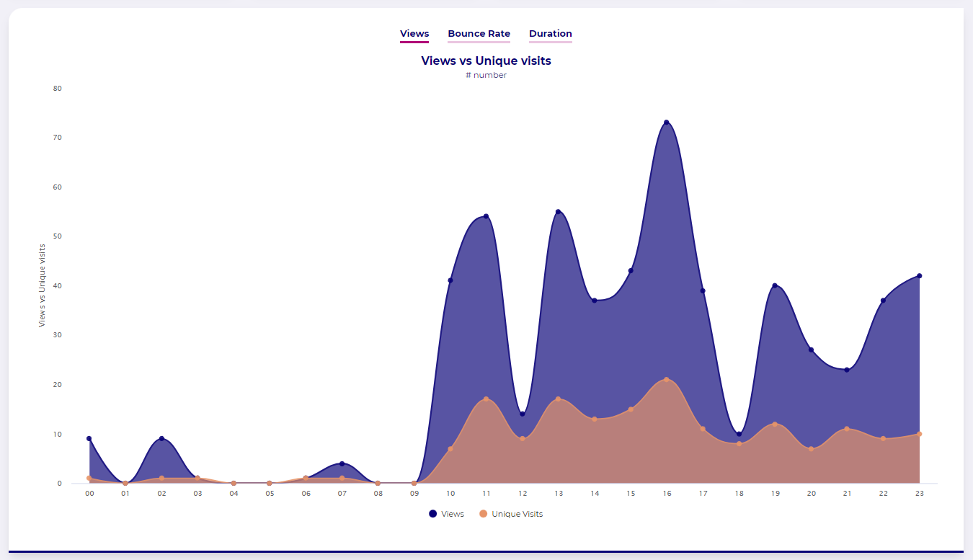Click the orange Unique Visits legend dot

pos(484,514)
